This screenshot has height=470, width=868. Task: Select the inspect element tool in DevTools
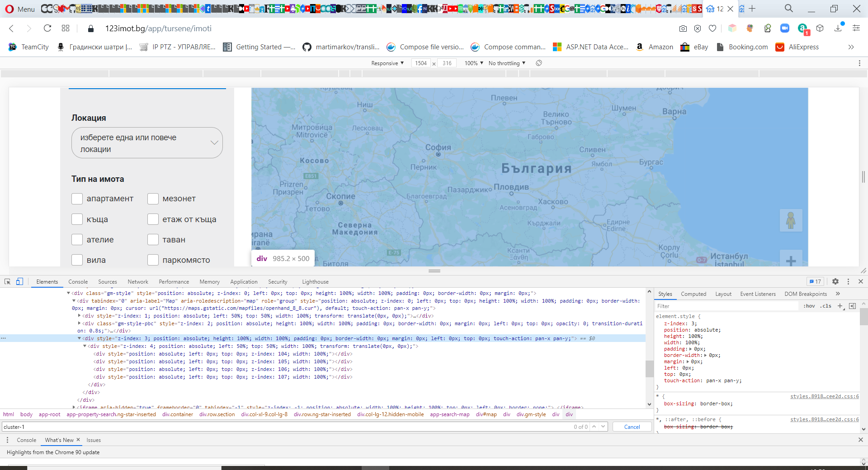[7, 281]
